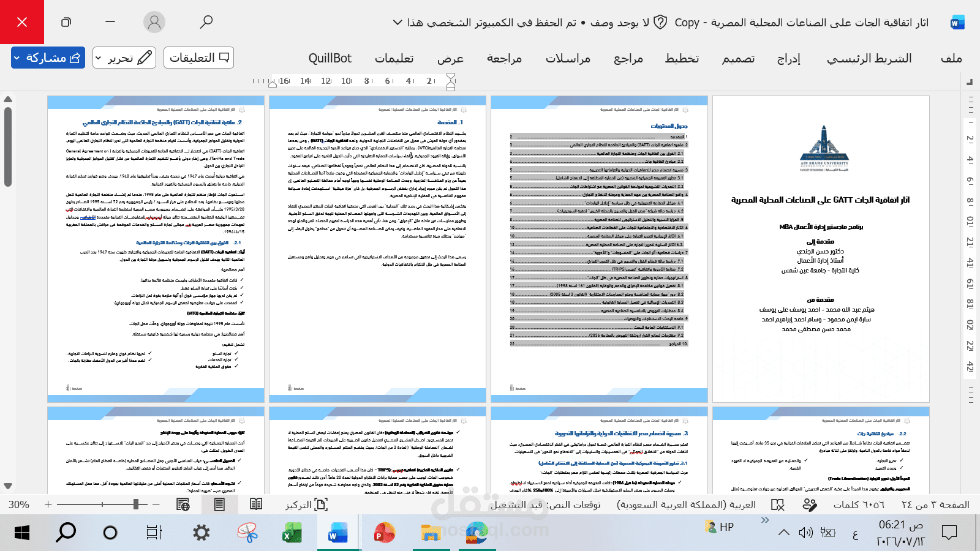Click the Windows taskbar search magnifier

[x=66, y=533]
